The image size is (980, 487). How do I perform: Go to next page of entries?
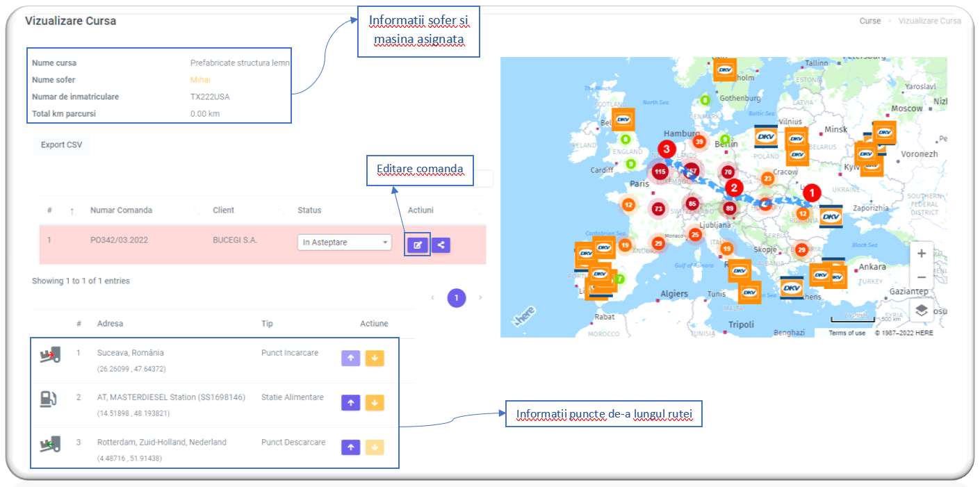click(480, 298)
